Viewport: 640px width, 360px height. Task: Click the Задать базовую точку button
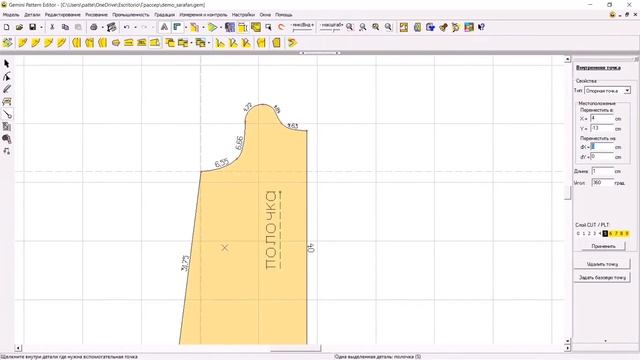click(x=602, y=277)
